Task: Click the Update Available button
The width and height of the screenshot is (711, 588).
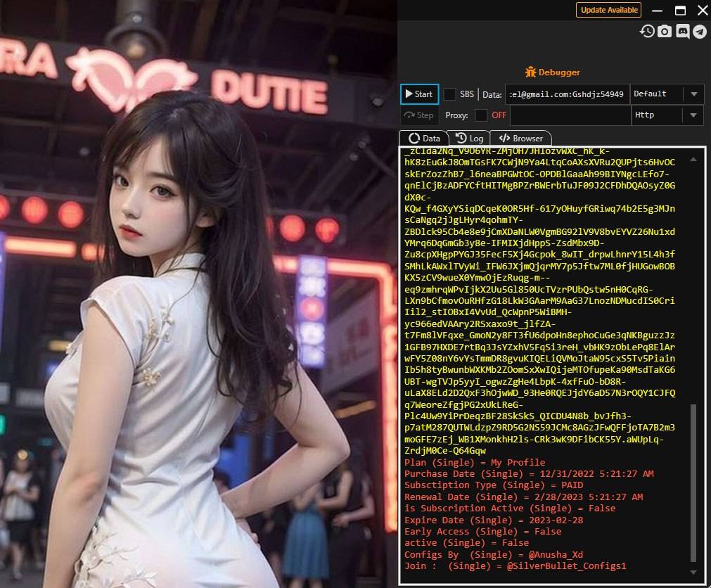Action: click(608, 10)
